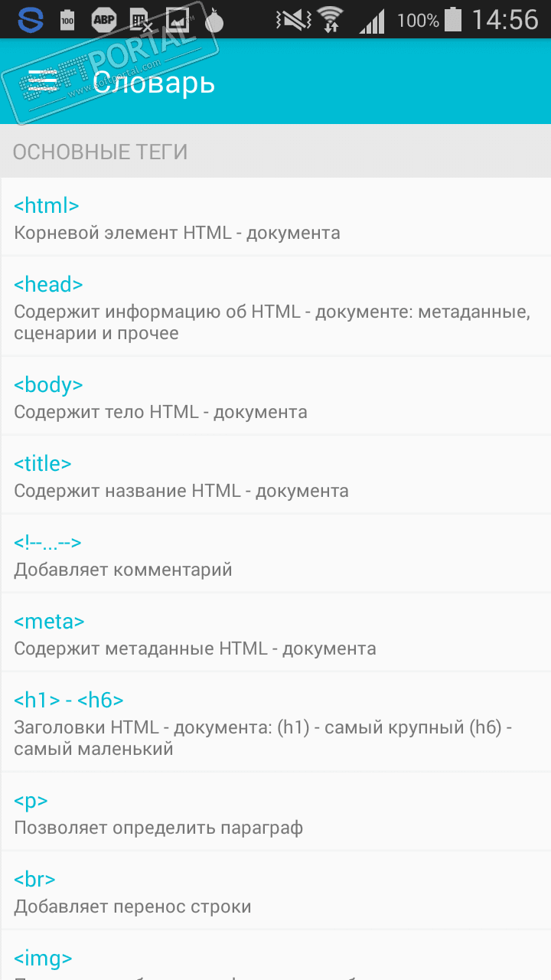The height and width of the screenshot is (980, 551).
Task: Select the <br> line break entry
Action: click(275, 892)
